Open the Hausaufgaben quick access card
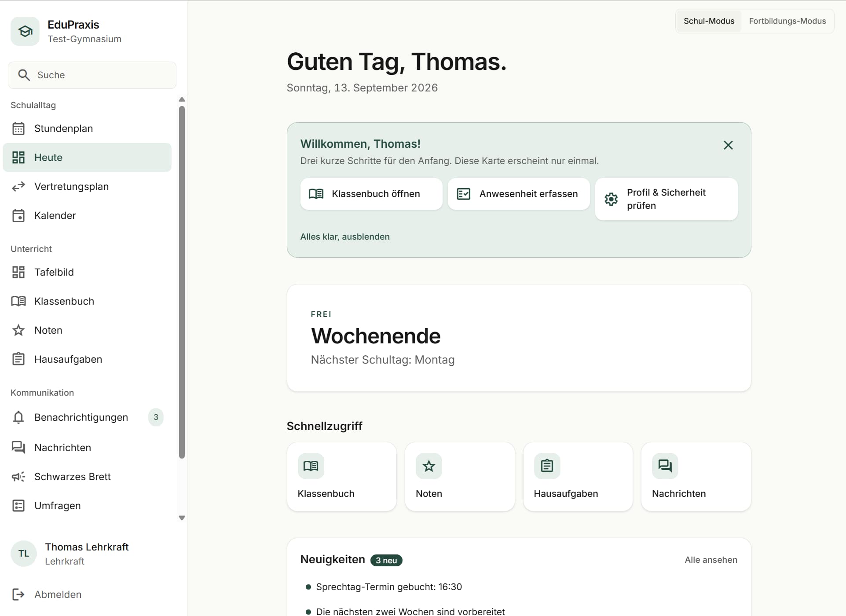The width and height of the screenshot is (846, 616). coord(578,477)
